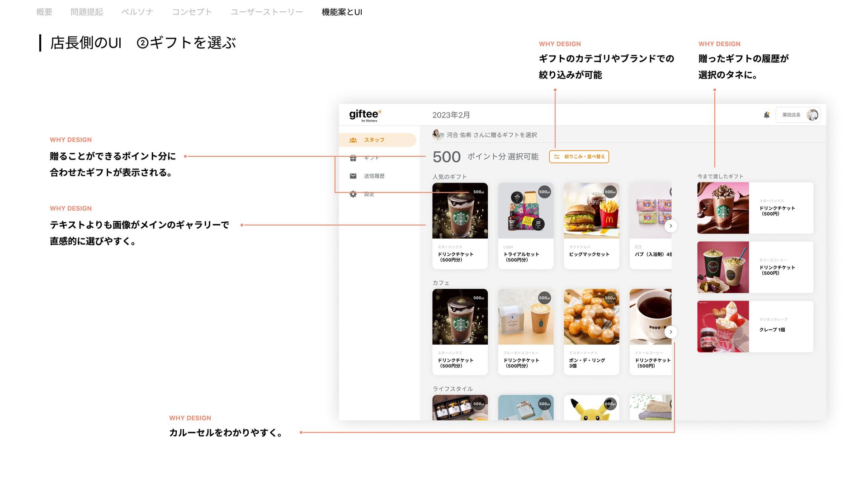Click the 500pt badge on LUSH card
The image size is (868, 488).
[x=544, y=192]
